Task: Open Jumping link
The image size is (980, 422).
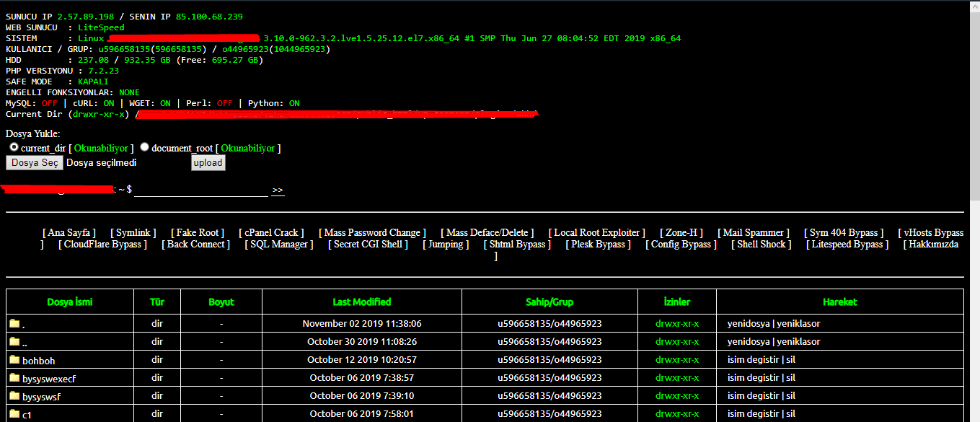Action: click(446, 245)
